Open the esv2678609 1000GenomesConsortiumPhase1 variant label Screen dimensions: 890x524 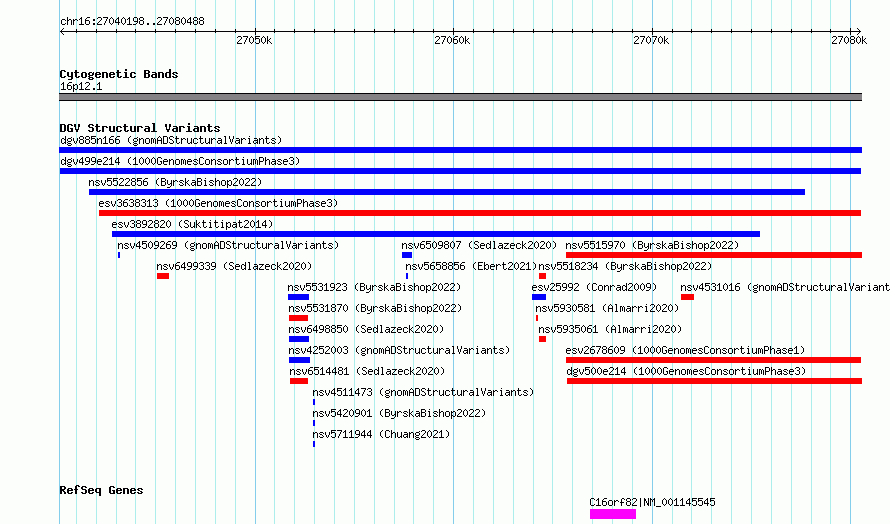685,350
